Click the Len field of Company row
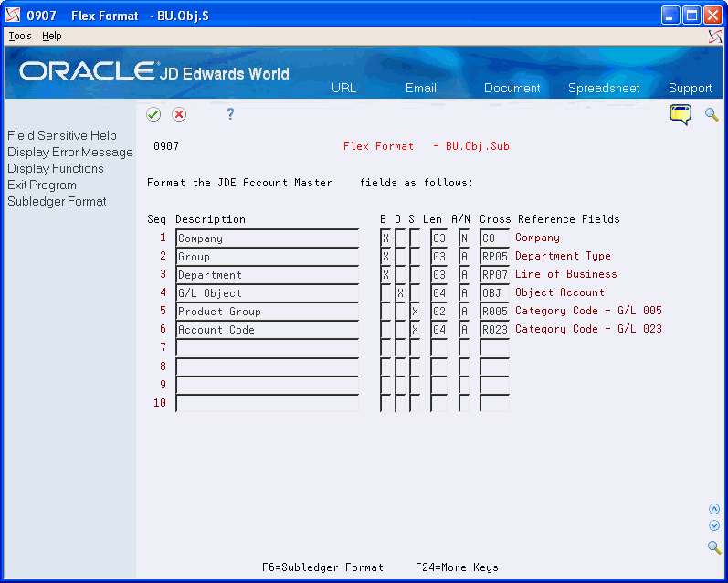The height and width of the screenshot is (583, 728). coord(438,238)
